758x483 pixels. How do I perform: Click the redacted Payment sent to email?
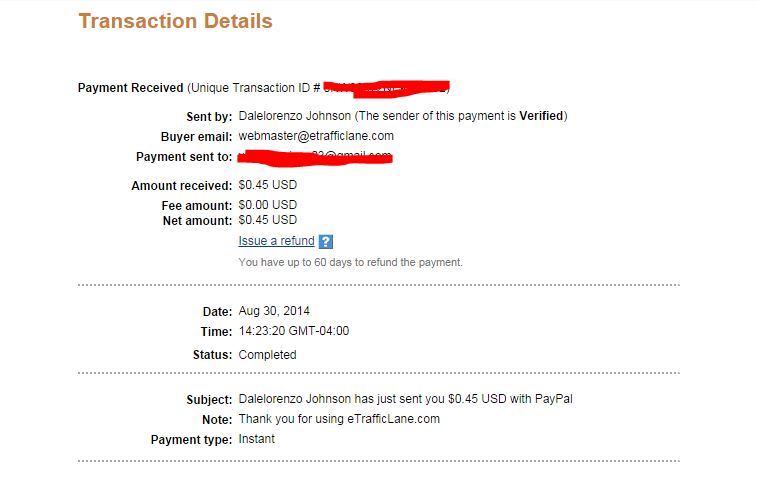click(x=315, y=158)
